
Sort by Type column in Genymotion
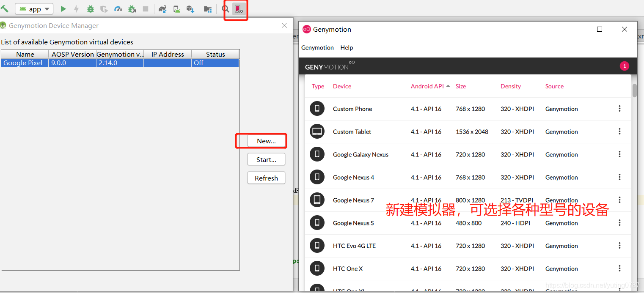(x=318, y=86)
